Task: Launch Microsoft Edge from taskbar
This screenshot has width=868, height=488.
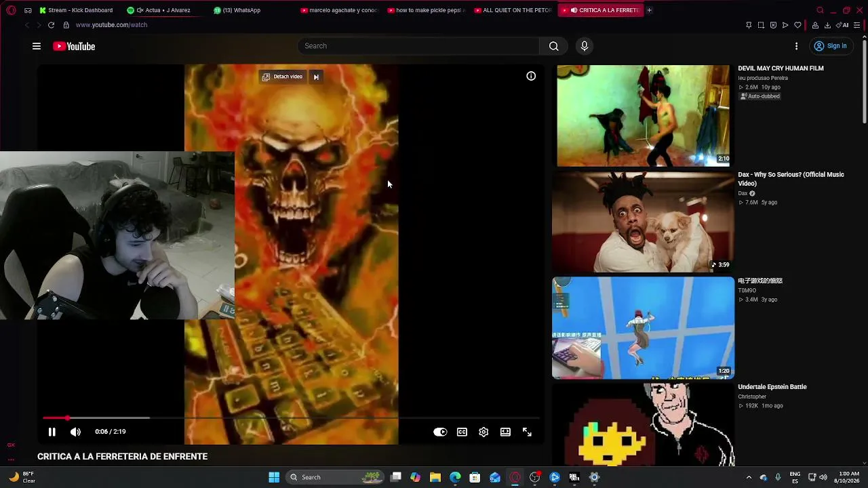Action: point(455,477)
